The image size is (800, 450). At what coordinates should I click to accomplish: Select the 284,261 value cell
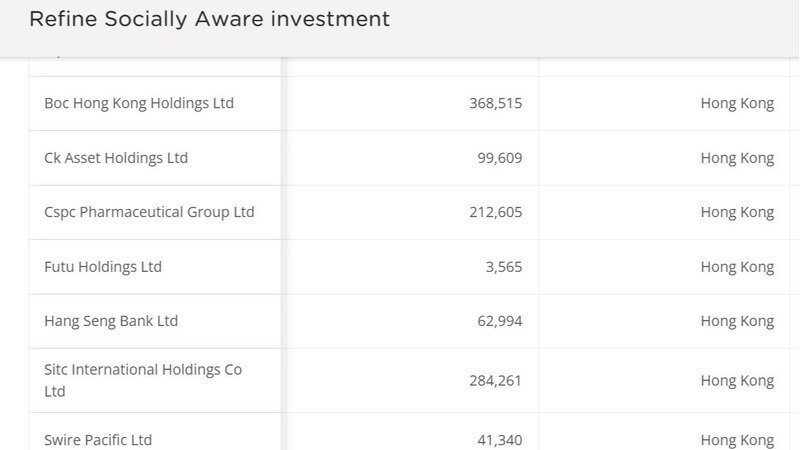495,380
